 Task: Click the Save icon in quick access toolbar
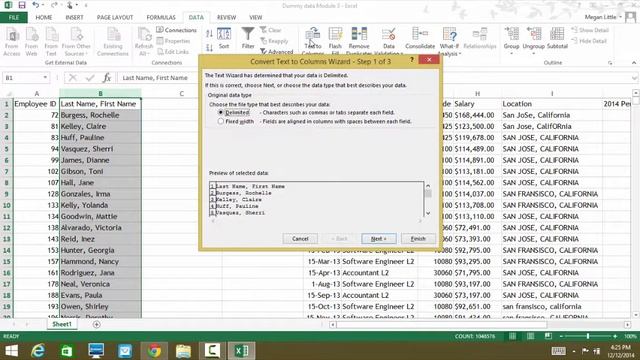click(x=22, y=5)
